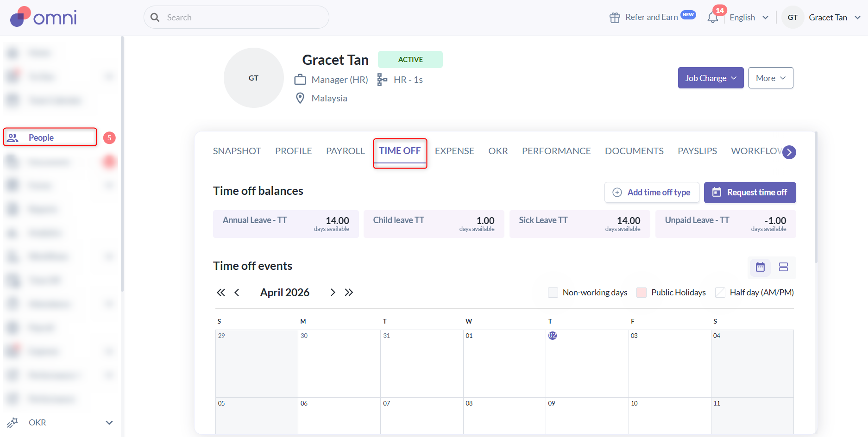Click the Public Holidays legend swatch

click(x=642, y=293)
